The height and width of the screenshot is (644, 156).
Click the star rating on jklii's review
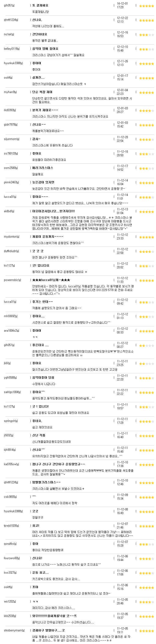(146, 364)
